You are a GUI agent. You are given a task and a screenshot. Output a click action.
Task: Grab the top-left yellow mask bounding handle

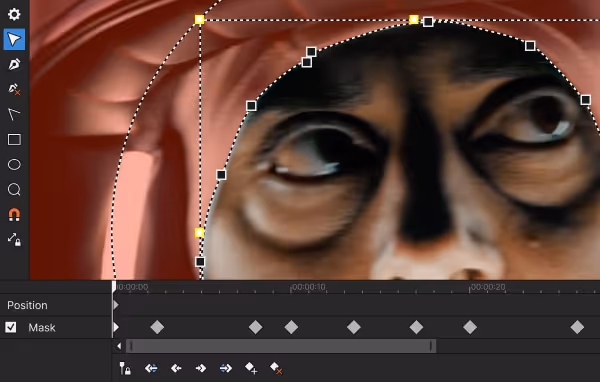tap(199, 20)
